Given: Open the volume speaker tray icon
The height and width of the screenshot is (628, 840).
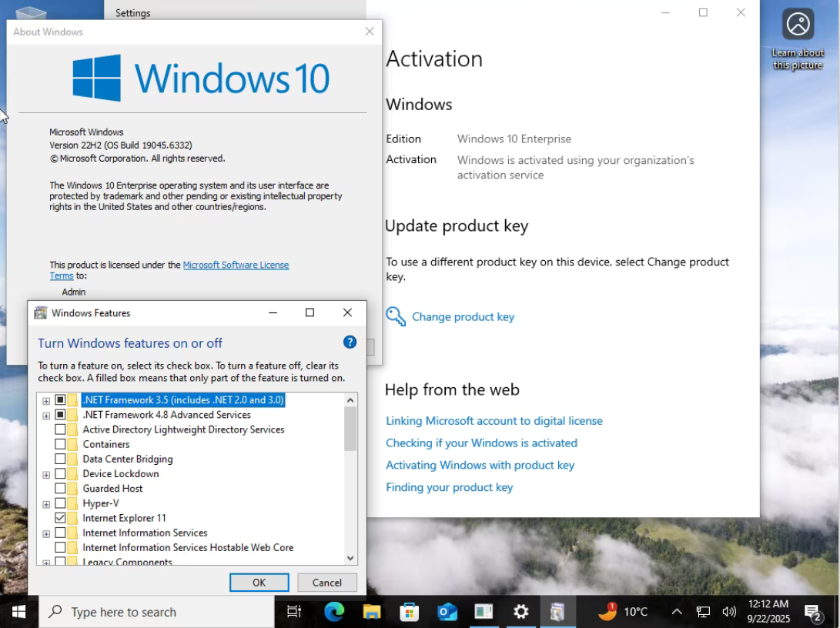Looking at the screenshot, I should [x=729, y=611].
